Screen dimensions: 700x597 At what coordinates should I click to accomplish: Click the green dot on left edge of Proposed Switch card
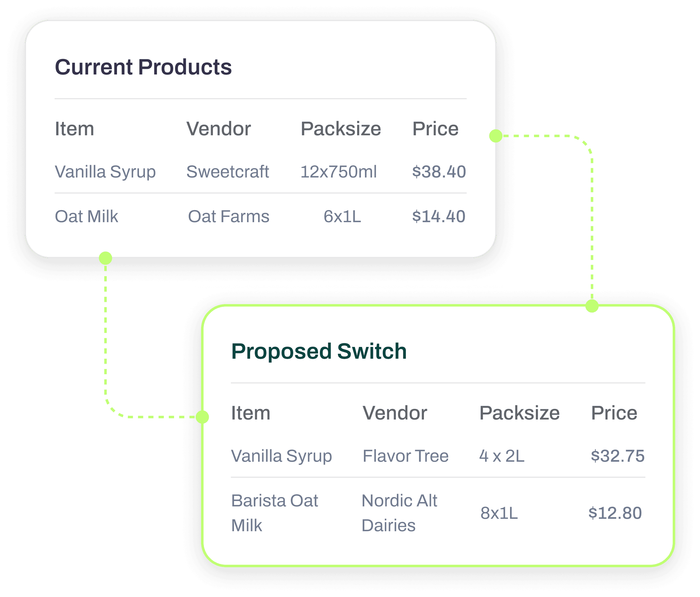click(202, 417)
